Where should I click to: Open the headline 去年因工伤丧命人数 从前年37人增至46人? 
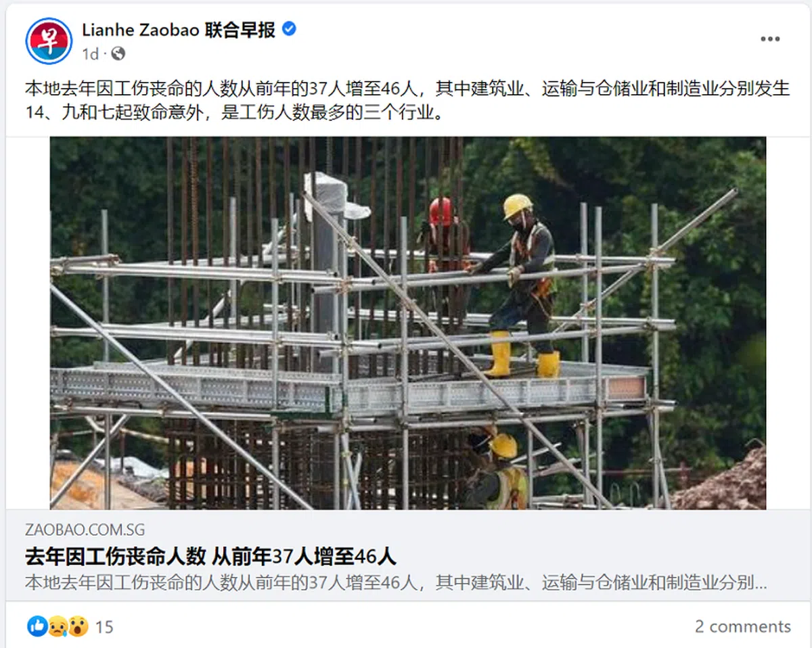point(210,557)
